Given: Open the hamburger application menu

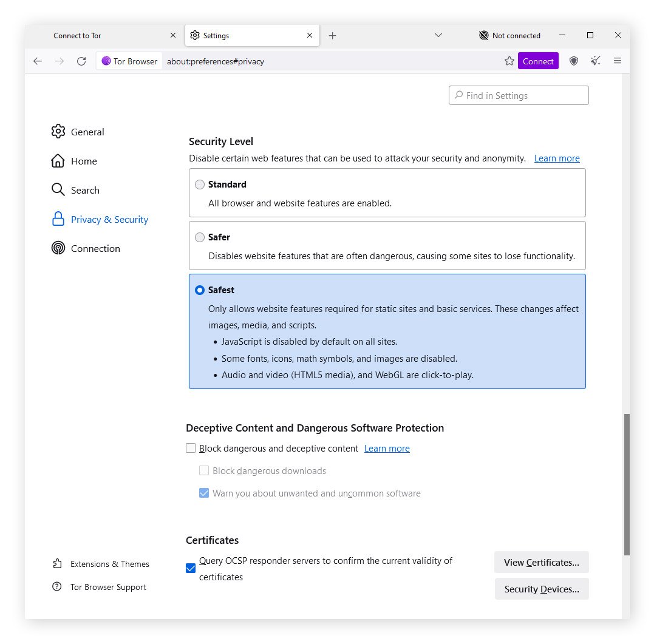Looking at the screenshot, I should coord(618,61).
